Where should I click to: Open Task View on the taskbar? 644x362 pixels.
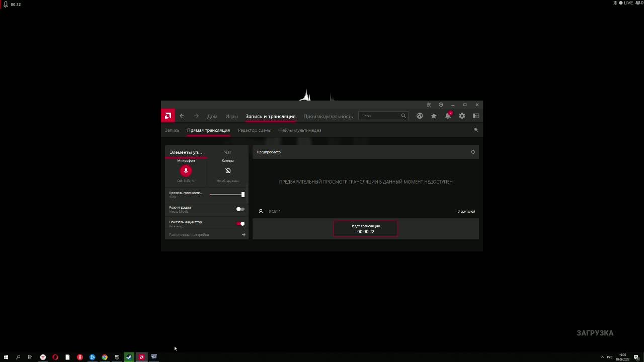[x=30, y=357]
